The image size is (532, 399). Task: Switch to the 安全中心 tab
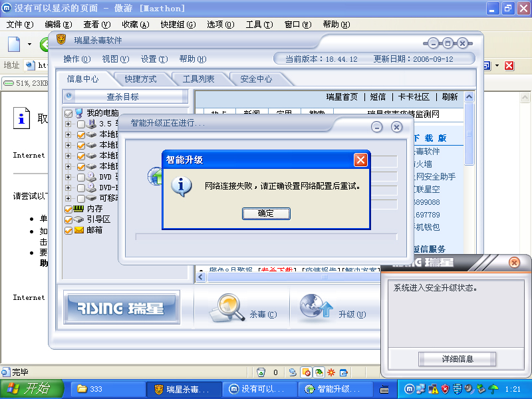point(256,79)
